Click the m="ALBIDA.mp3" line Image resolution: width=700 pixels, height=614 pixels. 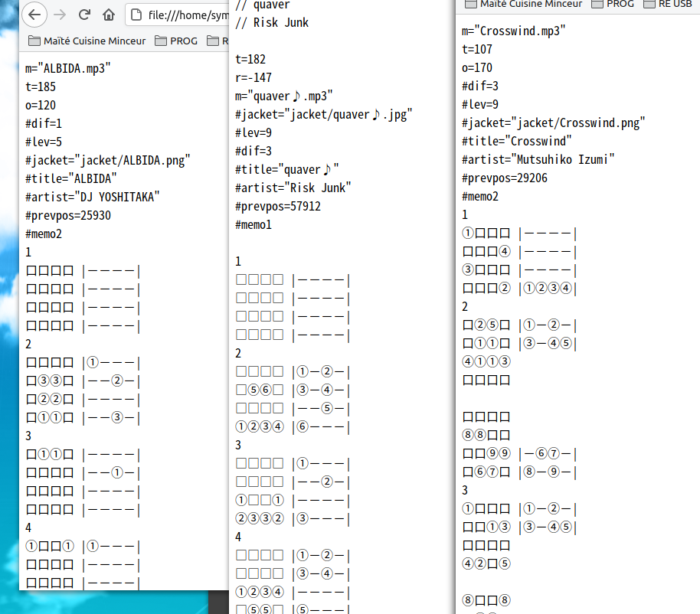[x=68, y=69]
